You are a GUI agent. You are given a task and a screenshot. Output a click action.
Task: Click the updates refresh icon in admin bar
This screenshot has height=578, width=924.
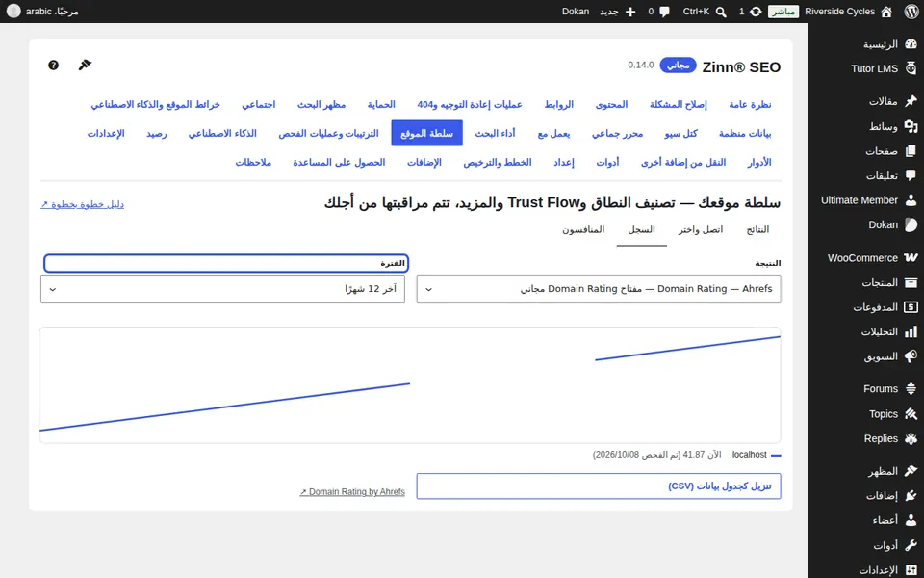[x=756, y=12]
